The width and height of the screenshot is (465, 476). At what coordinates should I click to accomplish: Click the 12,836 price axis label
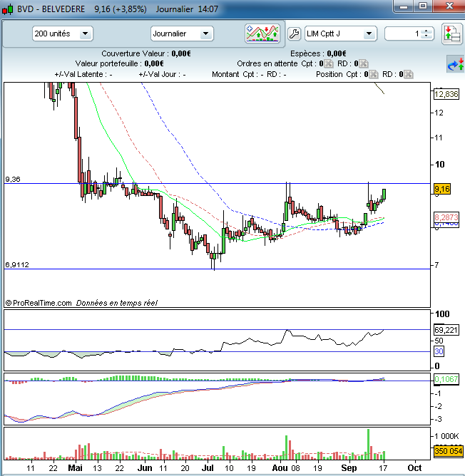[x=446, y=94]
